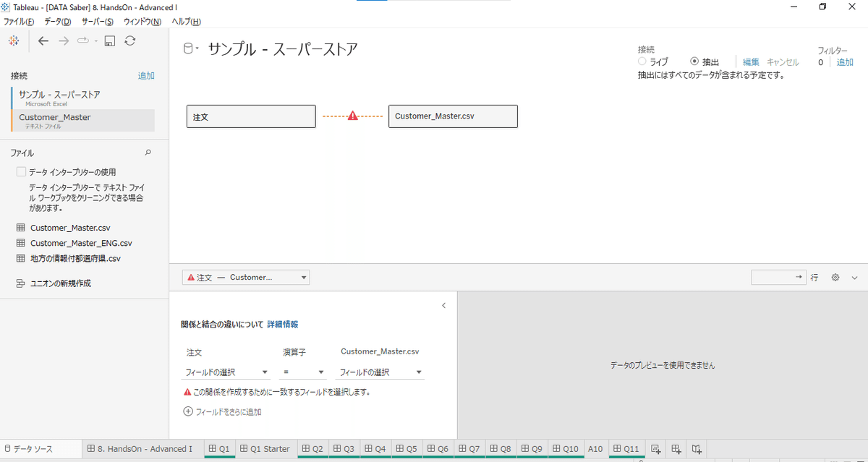868x462 pixels.
Task: Refresh the data source with circular arrow icon
Action: [130, 41]
